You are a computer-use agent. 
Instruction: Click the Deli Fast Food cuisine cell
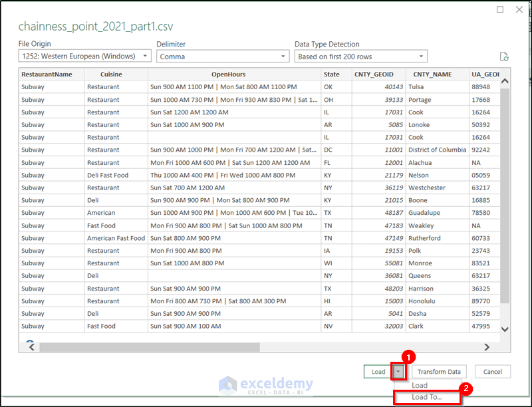[116, 176]
